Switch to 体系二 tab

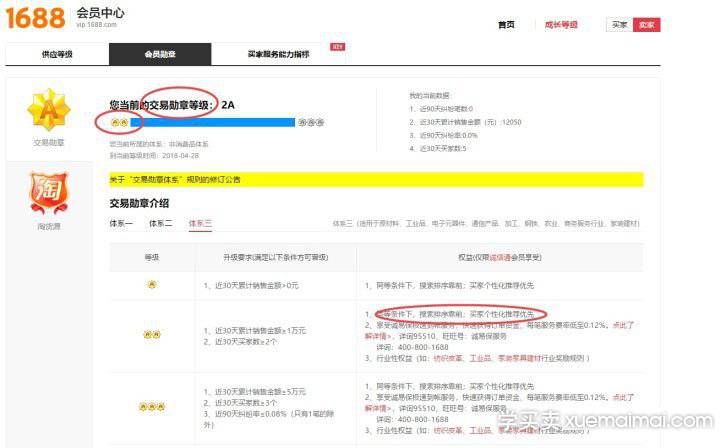161,223
